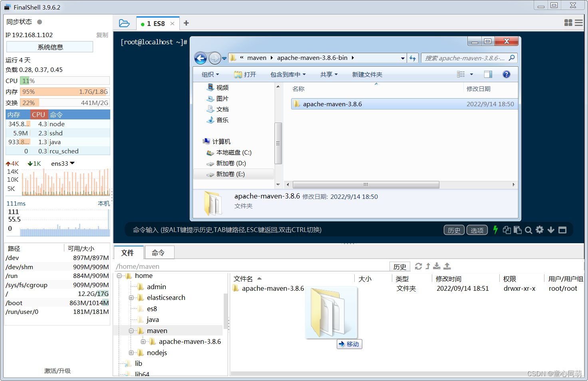Viewport: 588px width, 381px height.
Task: Click the terminal paste icon
Action: (518, 230)
